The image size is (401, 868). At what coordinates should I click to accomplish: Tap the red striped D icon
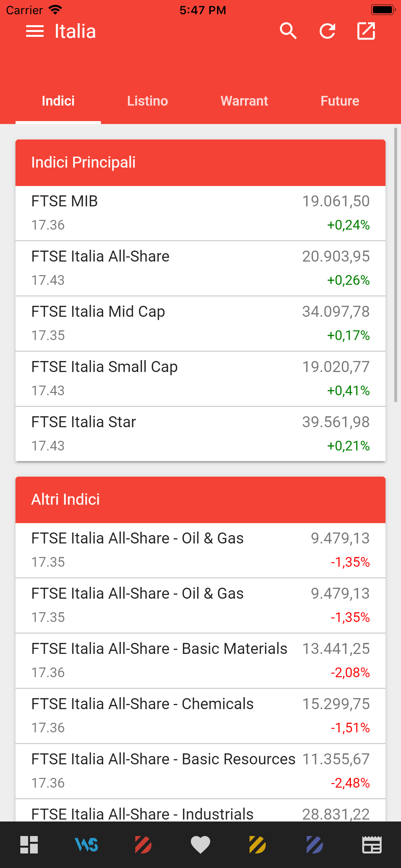(143, 845)
